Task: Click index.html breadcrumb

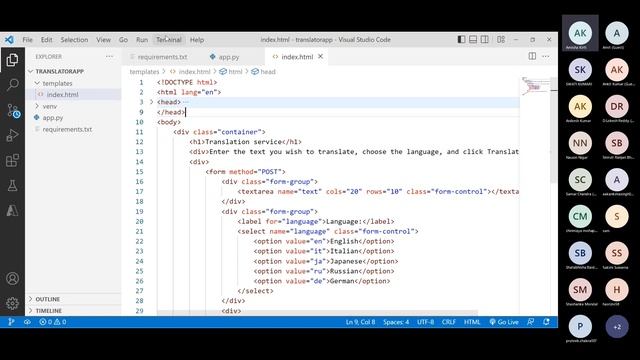Action: point(194,71)
